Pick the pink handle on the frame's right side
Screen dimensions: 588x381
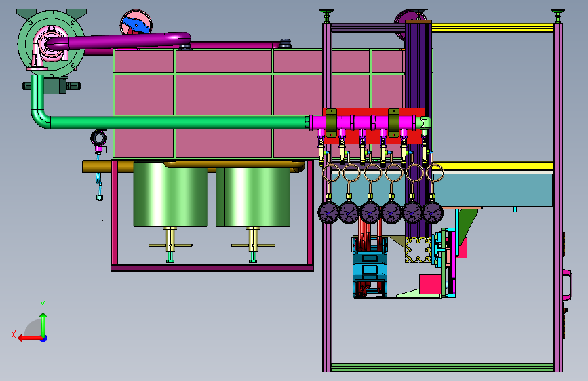tap(567, 285)
